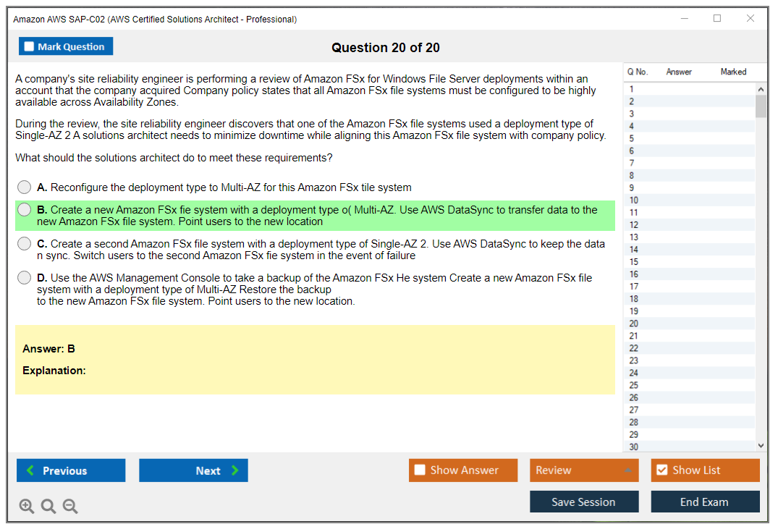Click the zoom out magnifier icon

pos(70,507)
